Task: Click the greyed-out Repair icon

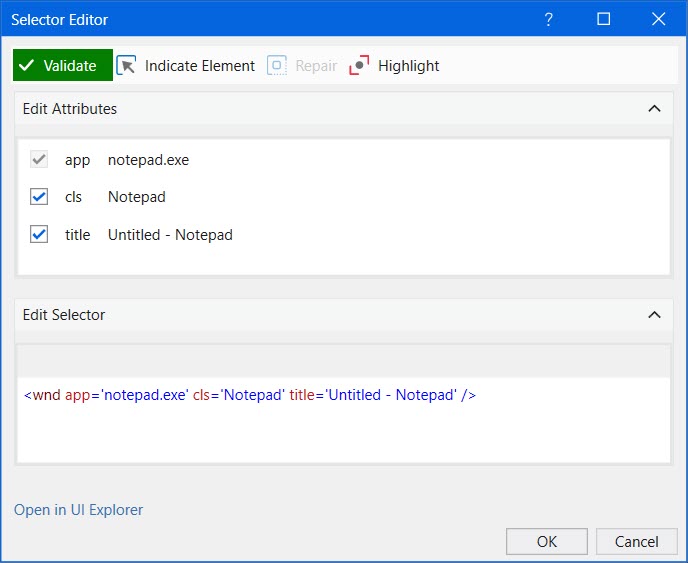Action: point(277,65)
